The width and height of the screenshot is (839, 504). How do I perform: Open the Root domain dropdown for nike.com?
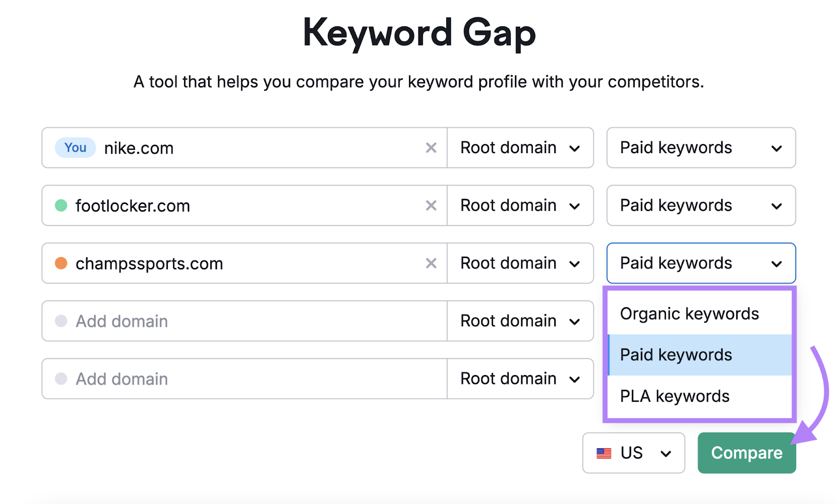[x=520, y=147]
